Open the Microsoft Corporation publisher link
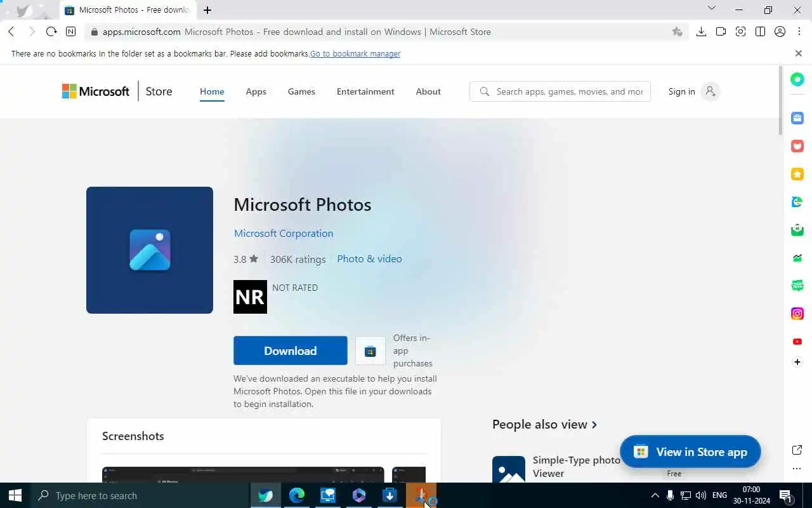Screen dimensions: 812x508 284,233
